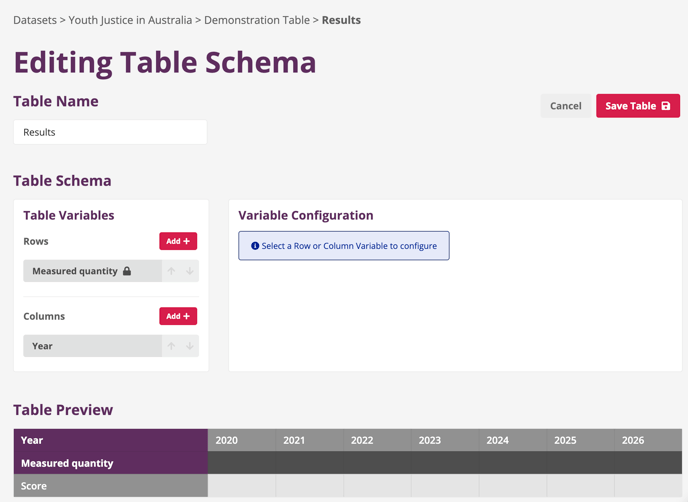Move Year column up arrow
Viewport: 688px width, 502px height.
tap(171, 346)
